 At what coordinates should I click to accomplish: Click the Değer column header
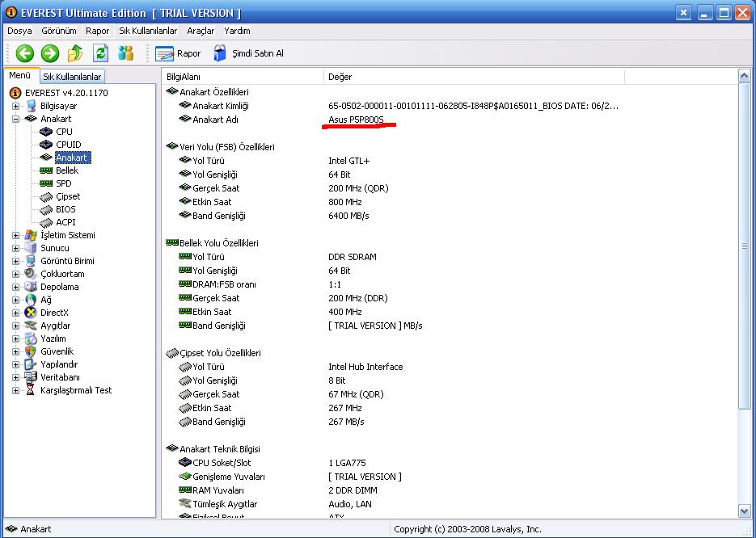[474, 77]
